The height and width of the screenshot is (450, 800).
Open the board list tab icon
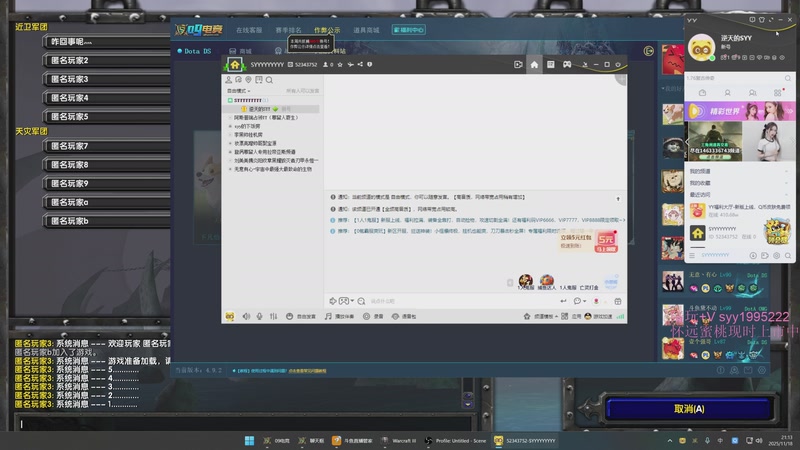tap(551, 64)
